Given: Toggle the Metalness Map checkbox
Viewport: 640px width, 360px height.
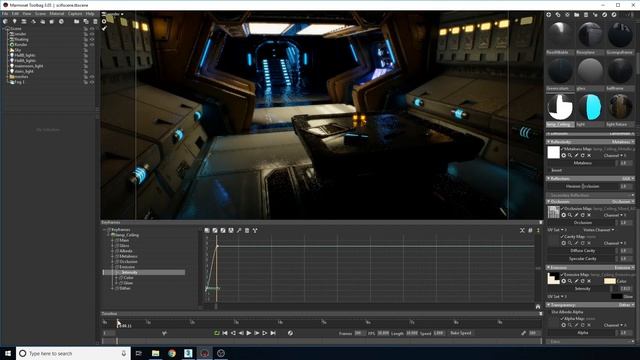Looking at the screenshot, I should pyautogui.click(x=562, y=149).
